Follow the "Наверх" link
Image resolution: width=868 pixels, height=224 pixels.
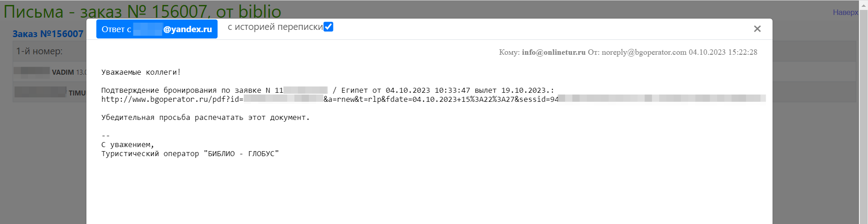(845, 12)
